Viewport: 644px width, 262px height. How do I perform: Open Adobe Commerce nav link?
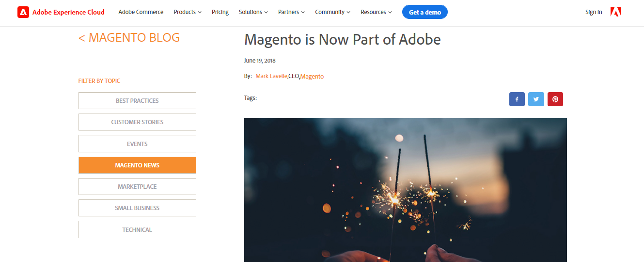(141, 12)
